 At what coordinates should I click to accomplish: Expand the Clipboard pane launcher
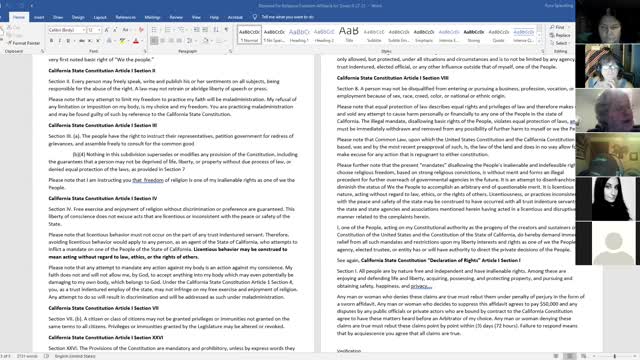42,51
